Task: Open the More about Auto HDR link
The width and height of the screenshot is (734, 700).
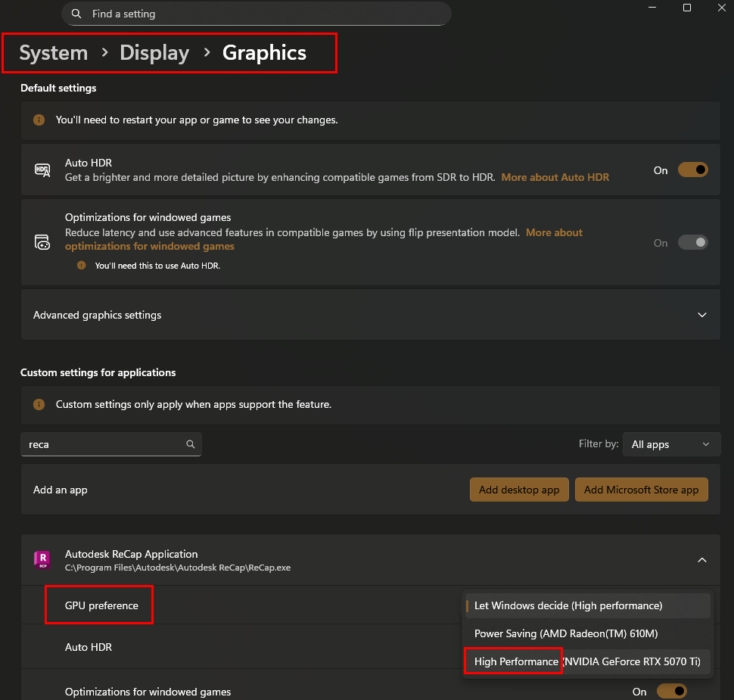Action: coord(555,177)
